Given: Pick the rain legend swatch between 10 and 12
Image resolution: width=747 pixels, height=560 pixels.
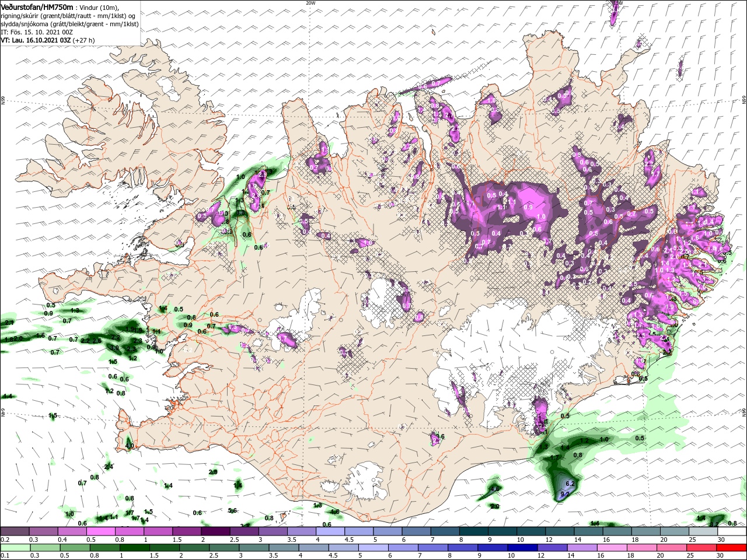Looking at the screenshot, I should [523, 548].
